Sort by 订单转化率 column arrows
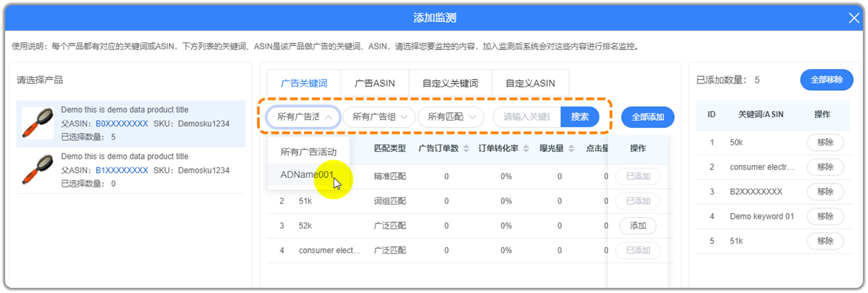Screen dimensions: 868x293 pyautogui.click(x=526, y=149)
